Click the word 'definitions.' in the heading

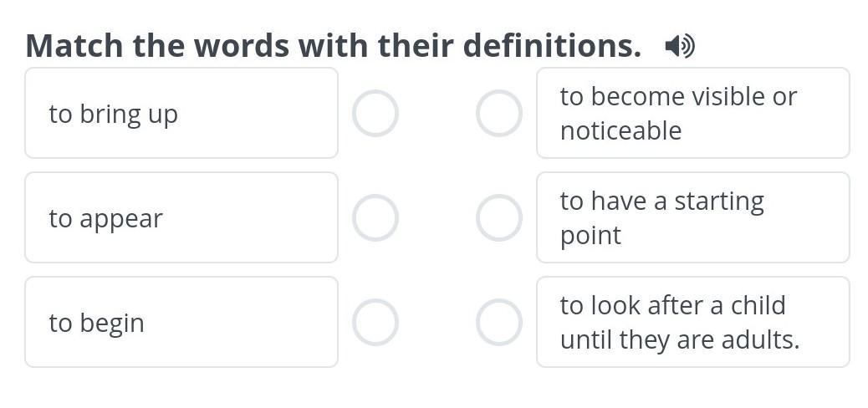point(552,46)
